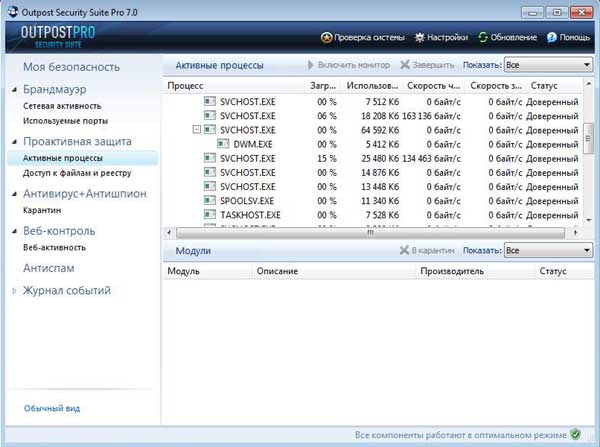Click process list scroll left arrow
Screen dimensions: 600x447
coord(169,232)
